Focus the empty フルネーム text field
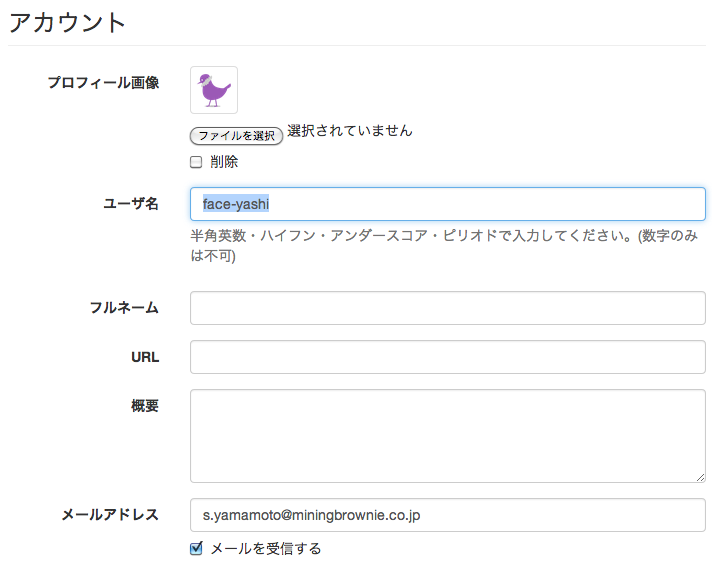 click(x=447, y=308)
